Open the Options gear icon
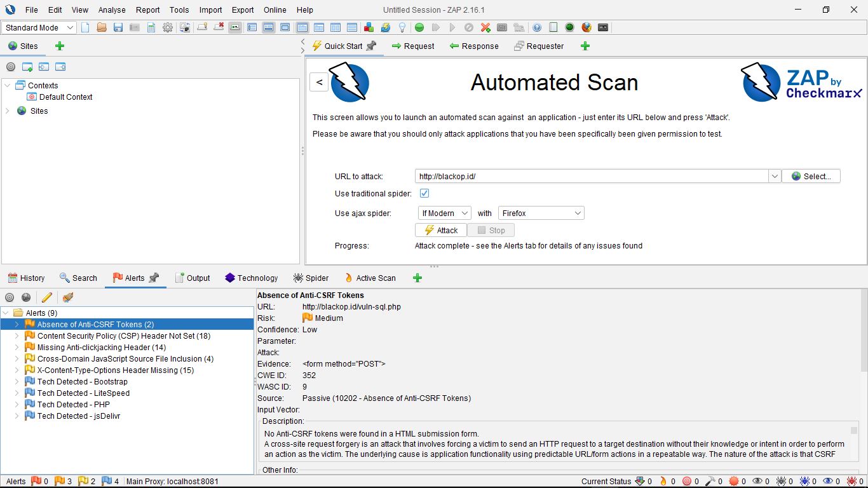 click(168, 27)
